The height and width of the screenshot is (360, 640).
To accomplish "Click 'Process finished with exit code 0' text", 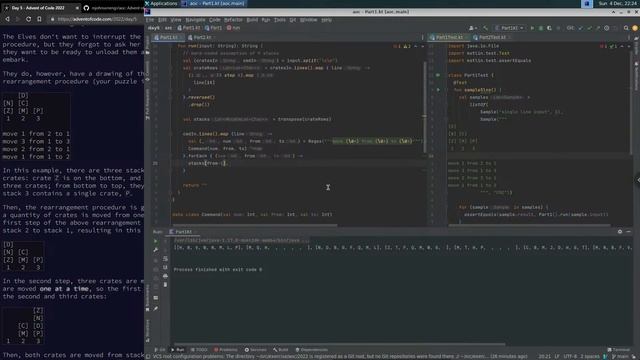I will click(x=218, y=270).
